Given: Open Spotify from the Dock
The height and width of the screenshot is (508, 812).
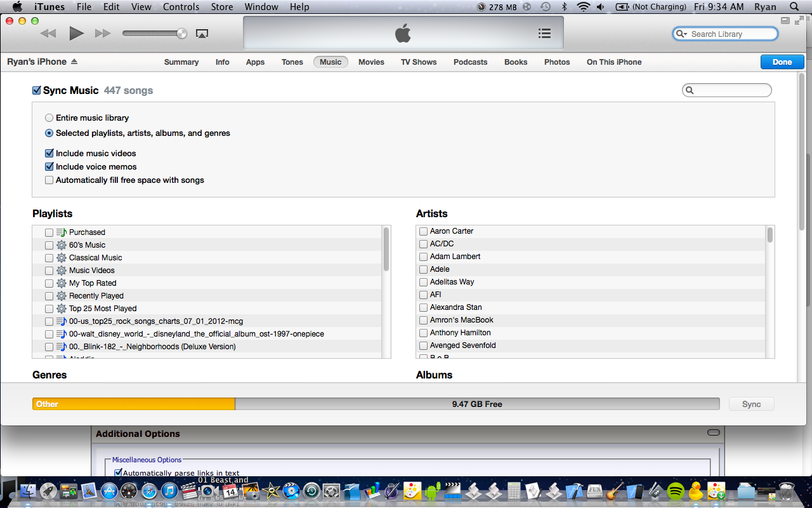Looking at the screenshot, I should (676, 491).
